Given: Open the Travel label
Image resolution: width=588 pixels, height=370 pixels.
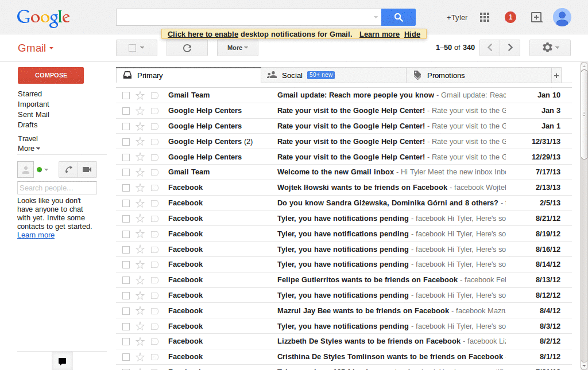Looking at the screenshot, I should pyautogui.click(x=28, y=139).
